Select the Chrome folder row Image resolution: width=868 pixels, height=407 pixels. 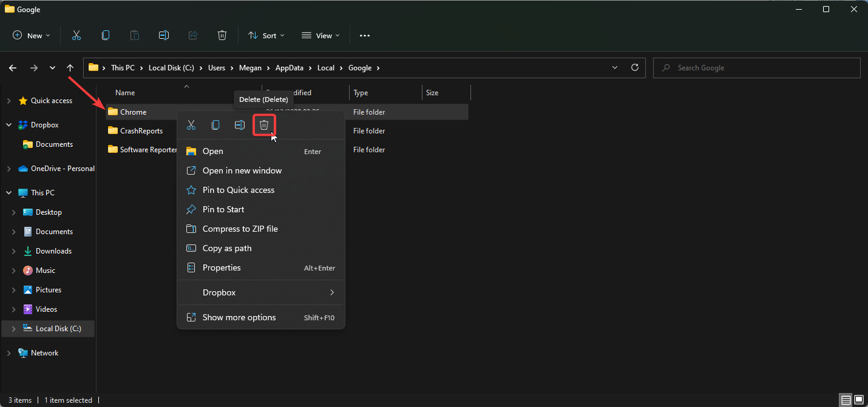click(x=288, y=112)
